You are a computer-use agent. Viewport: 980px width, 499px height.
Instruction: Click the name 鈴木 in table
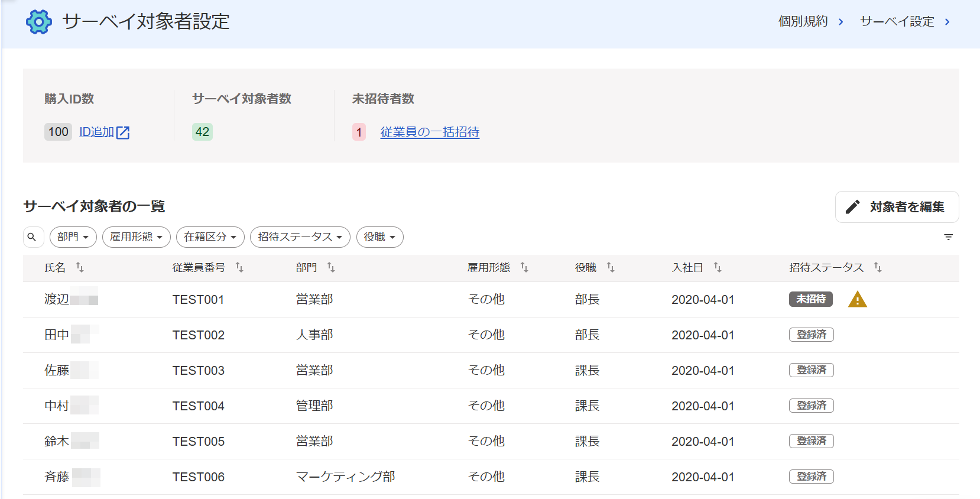point(57,441)
